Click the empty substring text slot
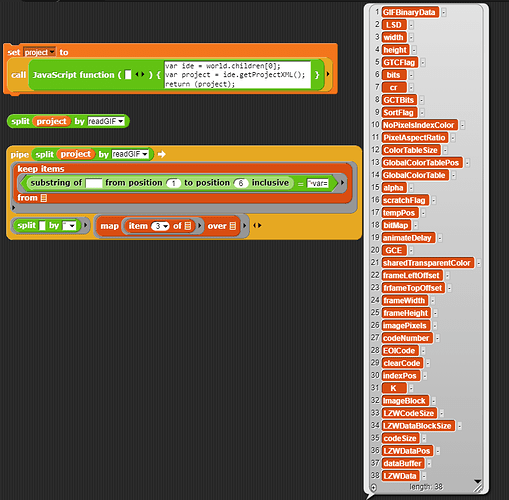Viewport: 509px width, 500px height. [94, 183]
